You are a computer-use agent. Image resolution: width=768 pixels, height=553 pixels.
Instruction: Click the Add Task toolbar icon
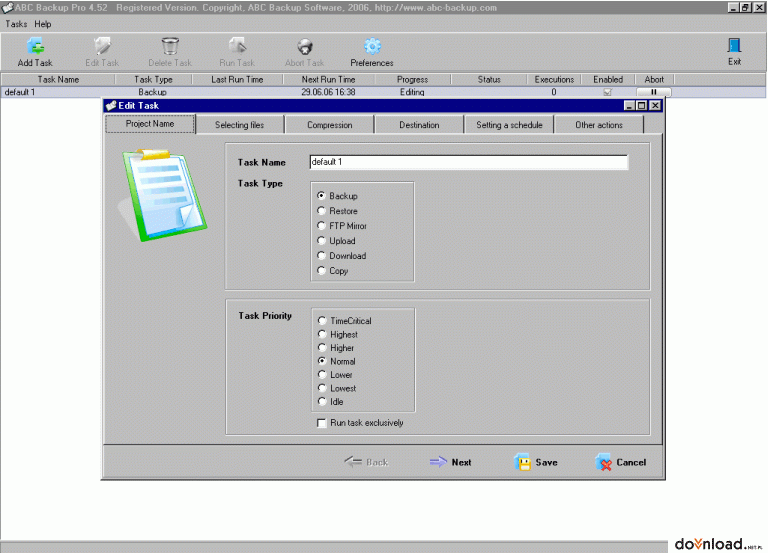(35, 47)
